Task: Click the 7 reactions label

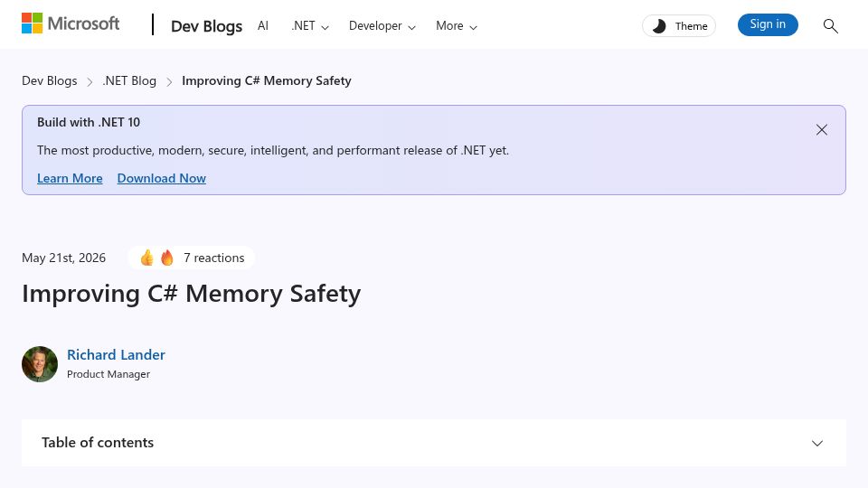Action: pos(213,258)
